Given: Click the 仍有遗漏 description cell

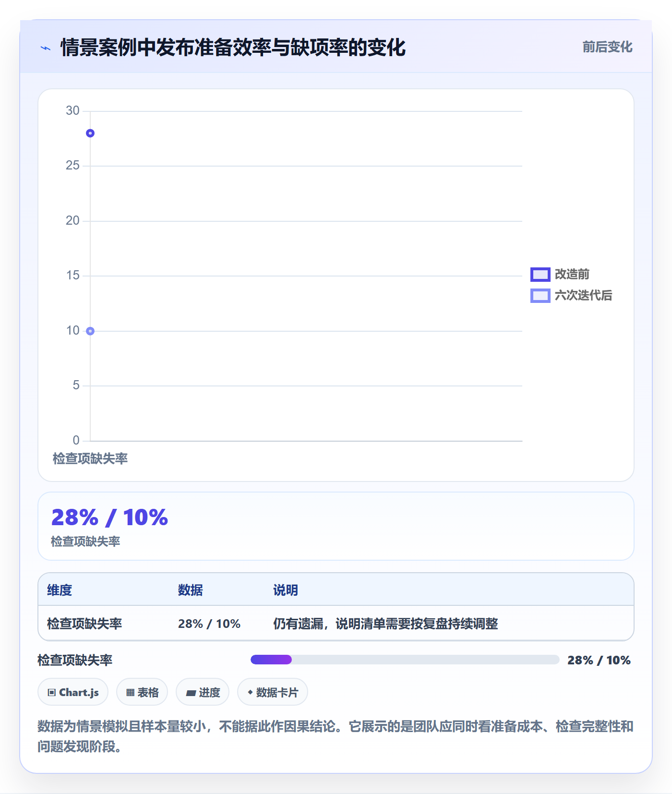Looking at the screenshot, I should click(x=385, y=624).
